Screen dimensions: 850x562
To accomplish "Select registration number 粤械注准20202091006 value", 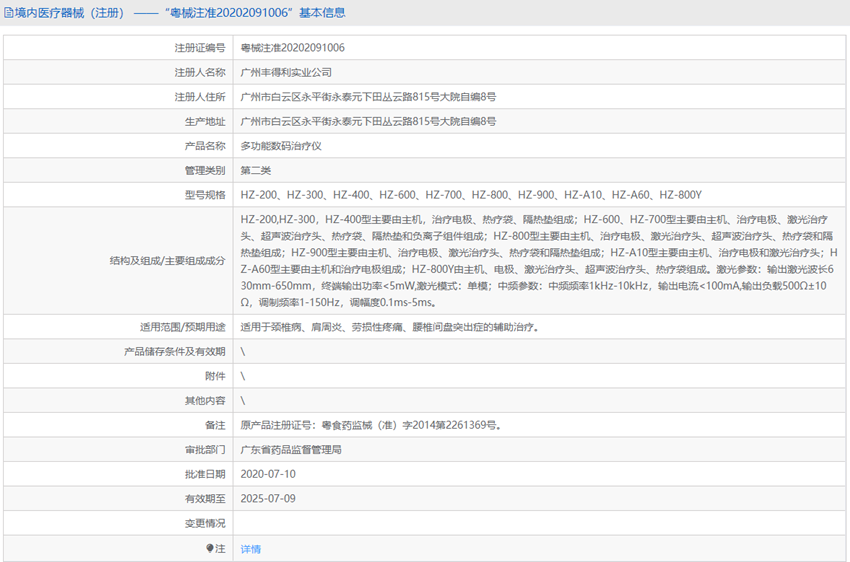I will point(292,47).
